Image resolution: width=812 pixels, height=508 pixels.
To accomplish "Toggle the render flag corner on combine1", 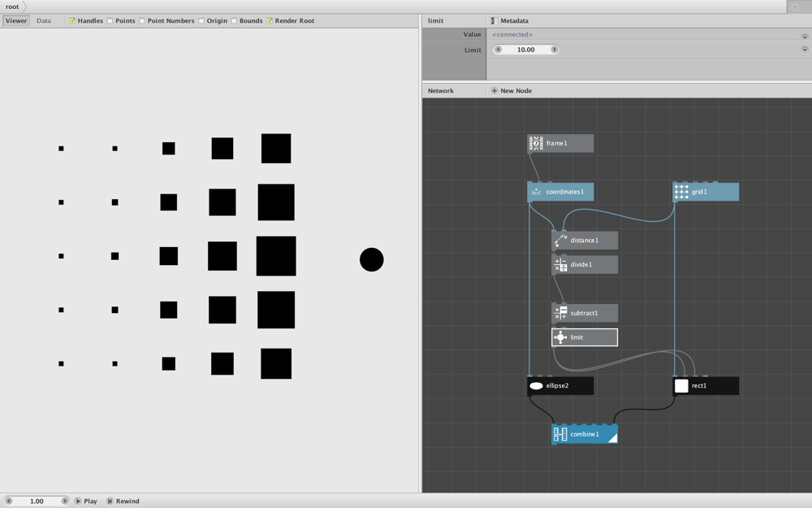I will (612, 438).
